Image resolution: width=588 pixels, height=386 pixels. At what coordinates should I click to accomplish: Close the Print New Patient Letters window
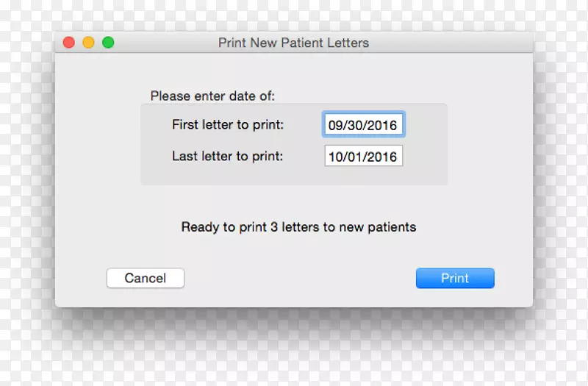pyautogui.click(x=69, y=43)
